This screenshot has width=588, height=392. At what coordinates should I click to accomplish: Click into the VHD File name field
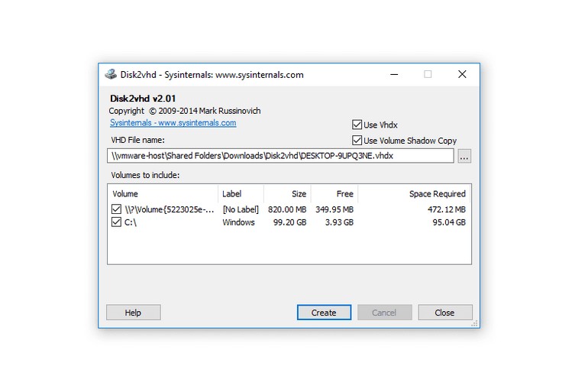[x=280, y=156]
